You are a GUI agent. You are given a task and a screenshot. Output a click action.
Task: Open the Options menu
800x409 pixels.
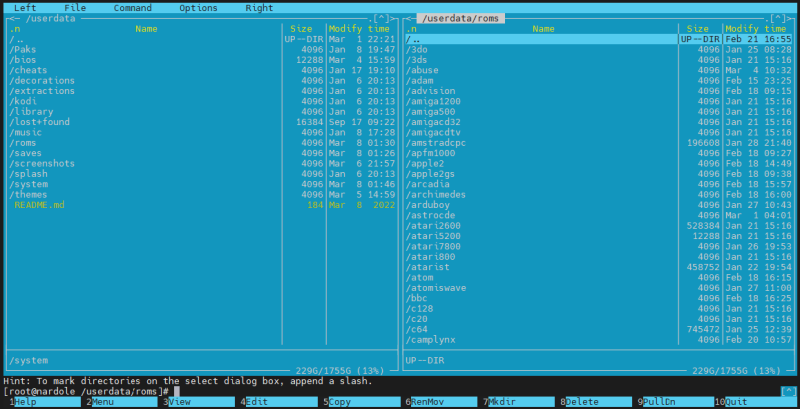pyautogui.click(x=198, y=8)
